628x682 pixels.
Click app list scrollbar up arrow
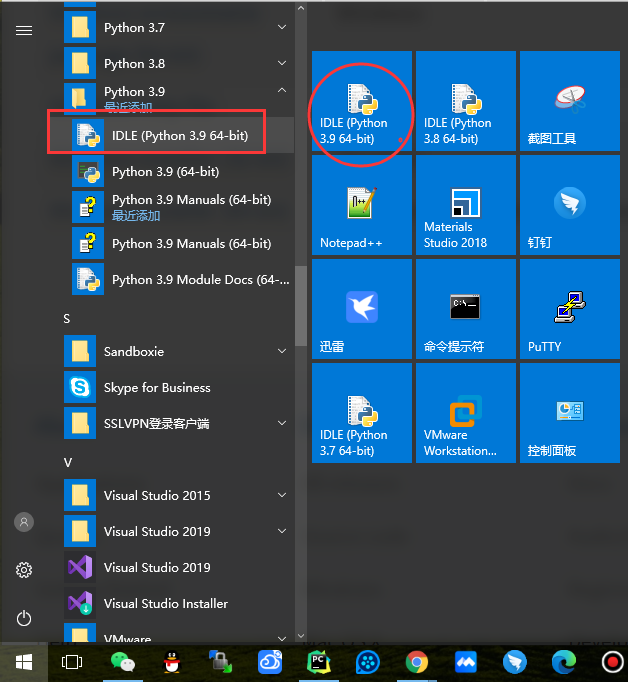click(x=301, y=8)
